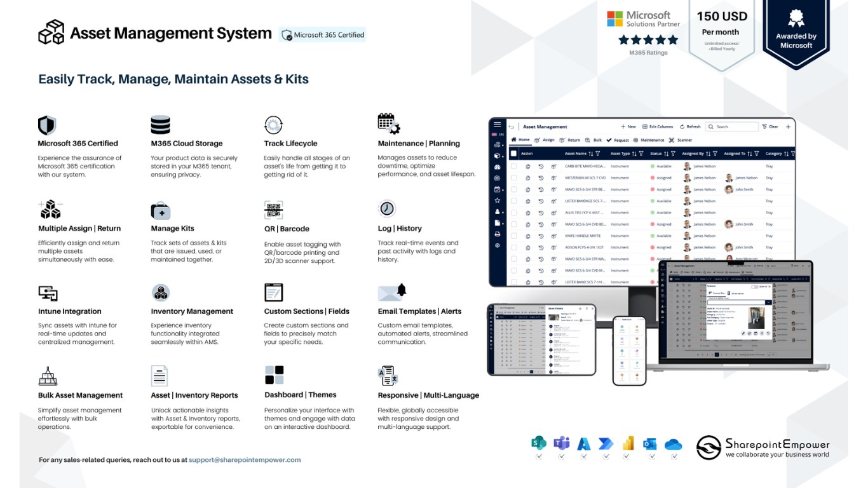Click the Email Templates bell envelope icon
Viewport: 868px width, 488px height.
[x=392, y=292]
